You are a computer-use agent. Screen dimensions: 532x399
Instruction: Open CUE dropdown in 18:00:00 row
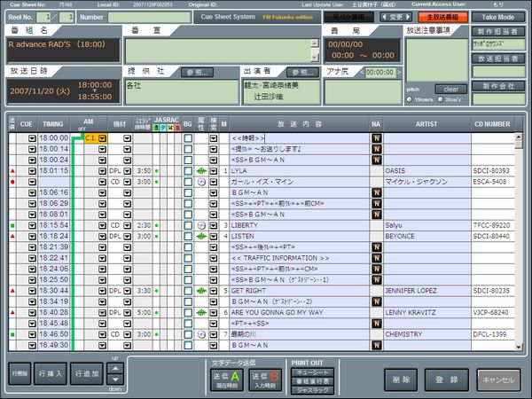coord(32,138)
